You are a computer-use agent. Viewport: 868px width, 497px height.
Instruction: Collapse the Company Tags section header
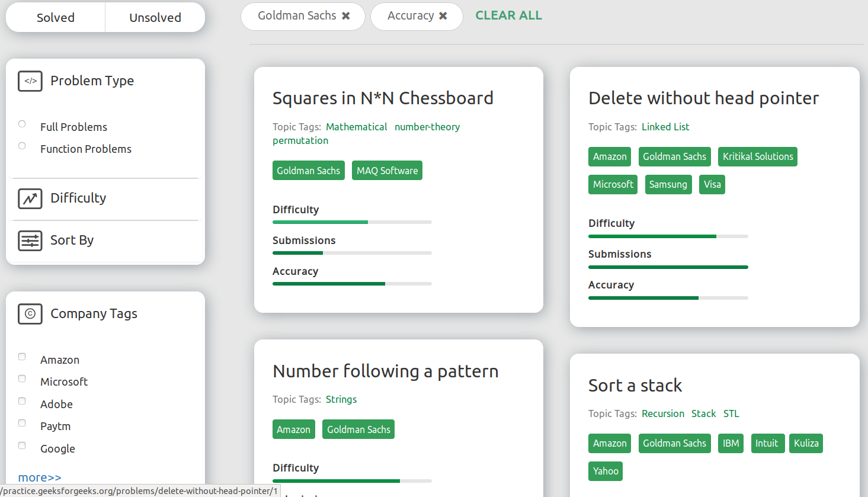click(94, 314)
